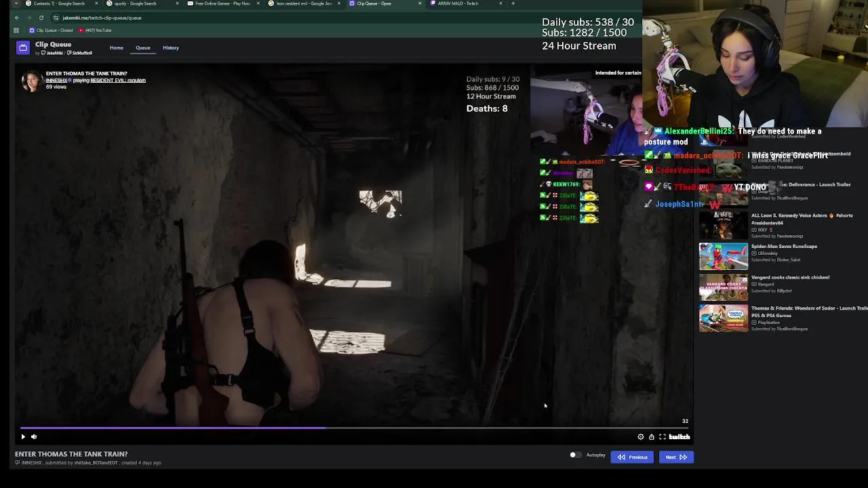Skip to the Next clip

point(676,457)
